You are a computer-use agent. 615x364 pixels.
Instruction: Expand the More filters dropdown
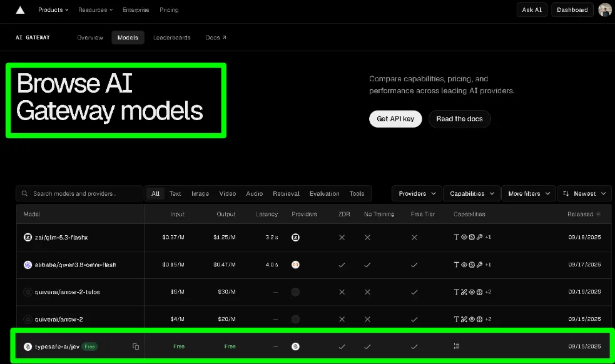coord(529,193)
